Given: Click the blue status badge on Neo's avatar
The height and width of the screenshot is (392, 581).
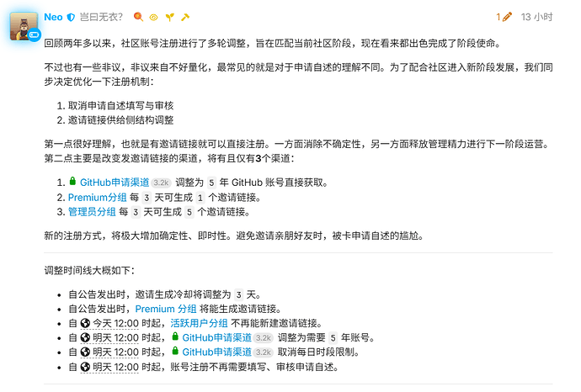Looking at the screenshot, I should tap(35, 34).
